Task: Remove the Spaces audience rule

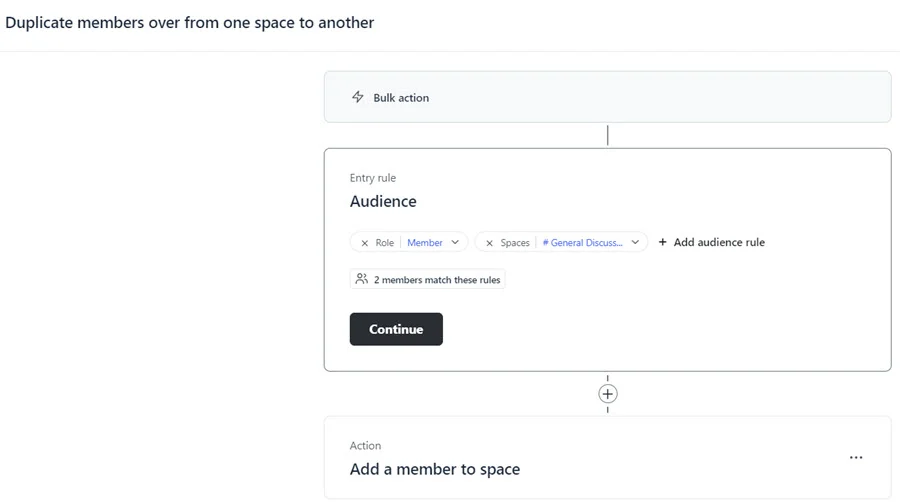Action: point(489,243)
